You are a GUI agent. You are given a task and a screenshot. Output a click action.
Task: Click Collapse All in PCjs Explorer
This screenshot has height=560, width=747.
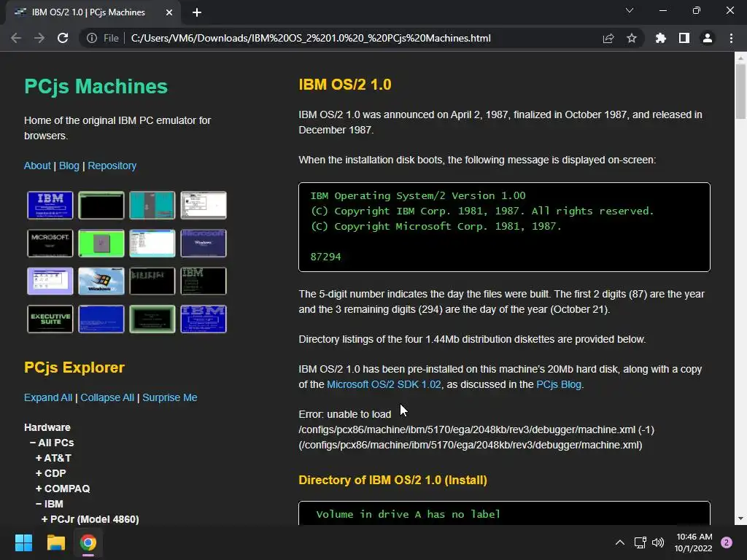pos(107,397)
